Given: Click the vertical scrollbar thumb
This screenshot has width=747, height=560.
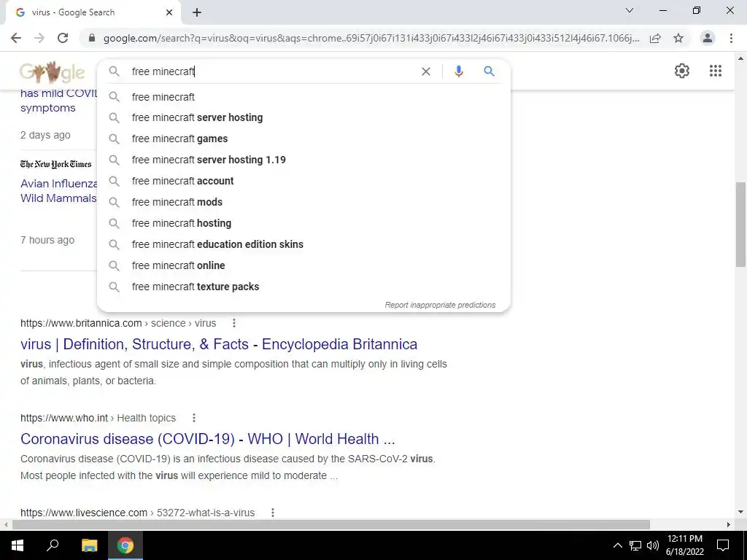Looking at the screenshot, I should [740, 225].
